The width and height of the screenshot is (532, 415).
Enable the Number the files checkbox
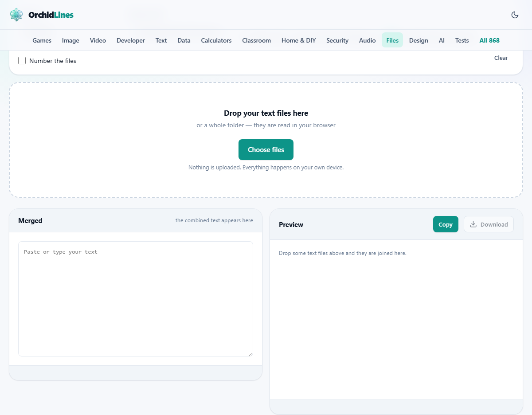tap(22, 61)
